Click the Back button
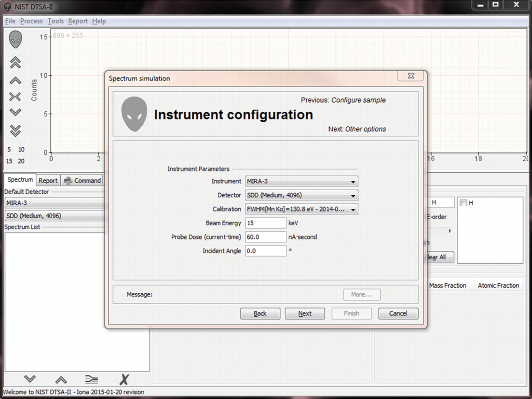 pos(260,313)
